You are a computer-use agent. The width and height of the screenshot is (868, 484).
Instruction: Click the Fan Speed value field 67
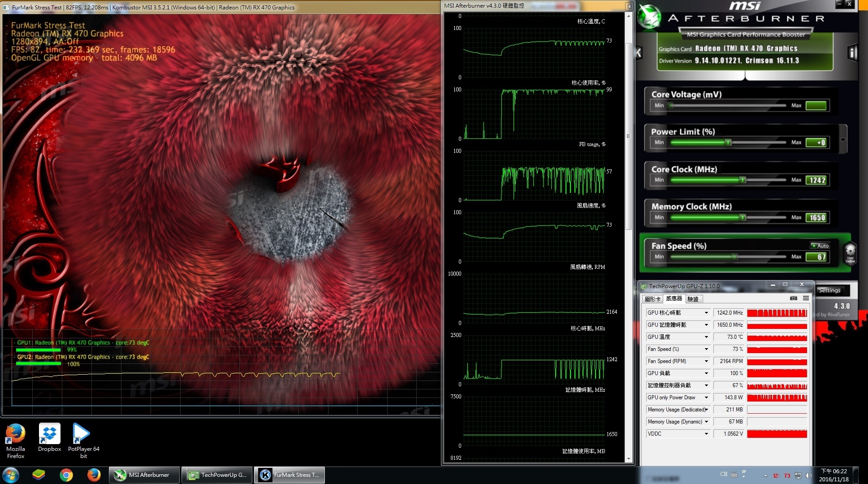click(x=816, y=257)
